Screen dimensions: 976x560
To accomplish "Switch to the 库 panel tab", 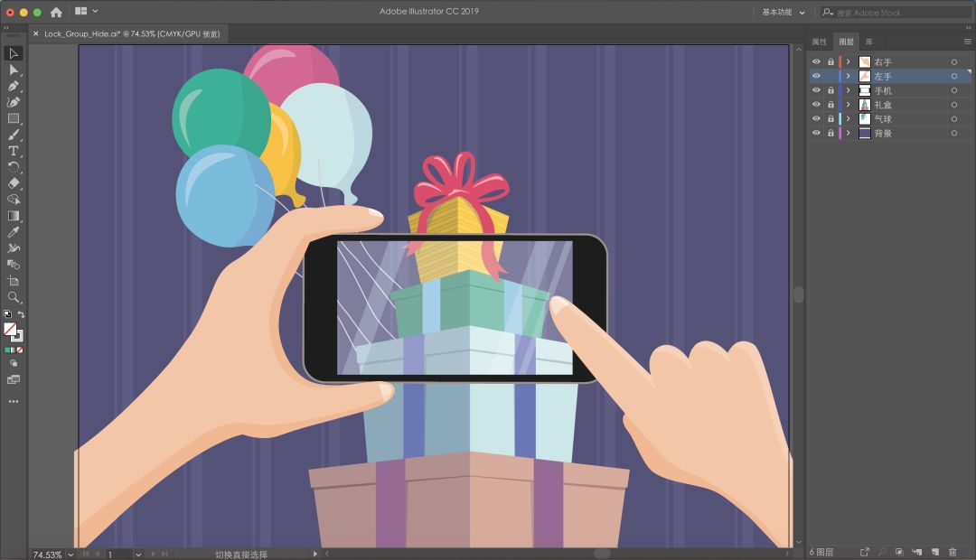I will coord(869,42).
